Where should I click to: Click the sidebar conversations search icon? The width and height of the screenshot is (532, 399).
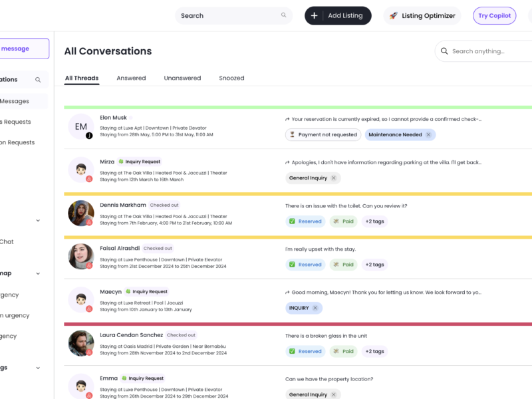click(x=38, y=80)
